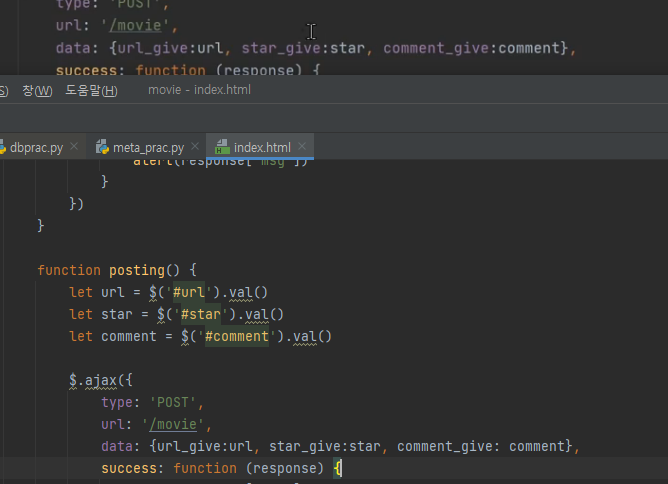Click 'let url' variable declaration

click(x=97, y=292)
